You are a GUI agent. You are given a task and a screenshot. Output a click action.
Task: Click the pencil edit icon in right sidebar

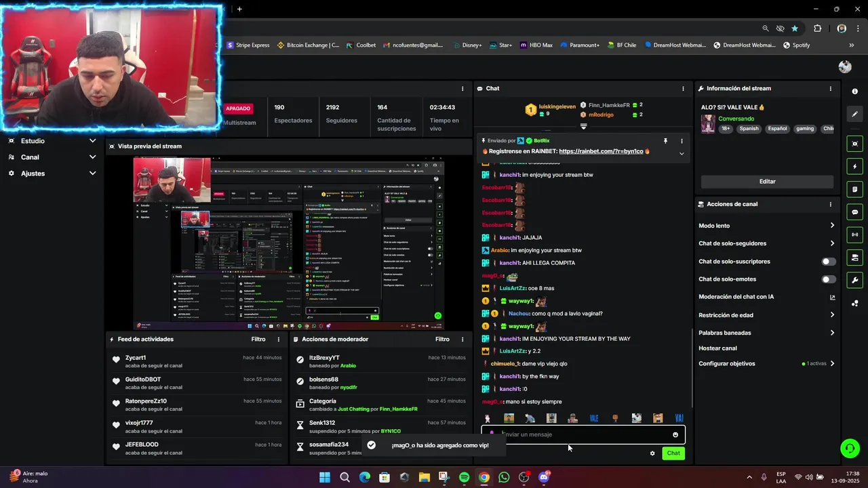(855, 114)
